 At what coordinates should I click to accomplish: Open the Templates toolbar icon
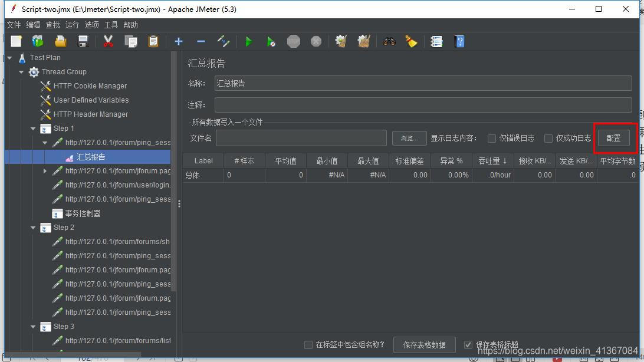38,41
